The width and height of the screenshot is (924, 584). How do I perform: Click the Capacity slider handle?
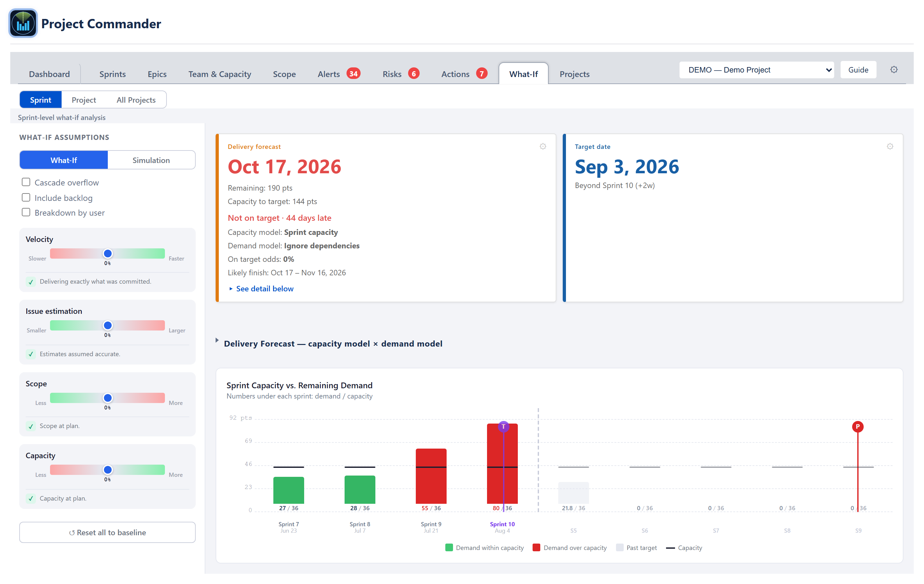pos(108,470)
